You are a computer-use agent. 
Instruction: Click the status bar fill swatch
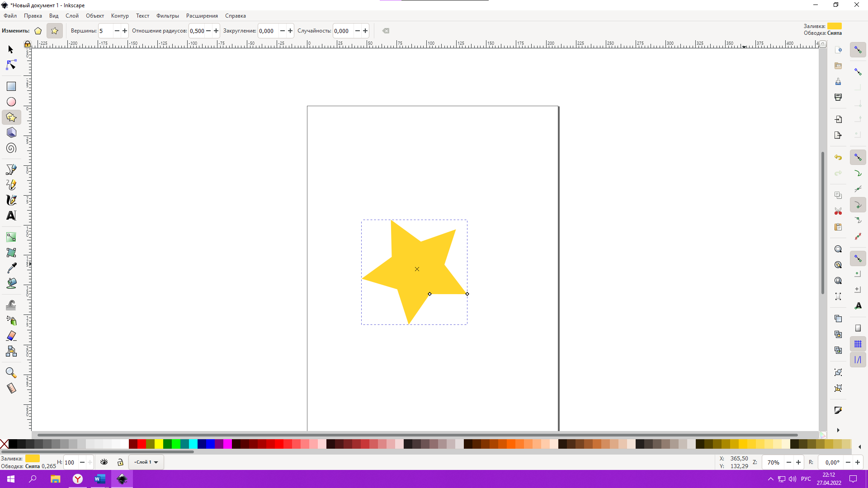click(x=33, y=458)
